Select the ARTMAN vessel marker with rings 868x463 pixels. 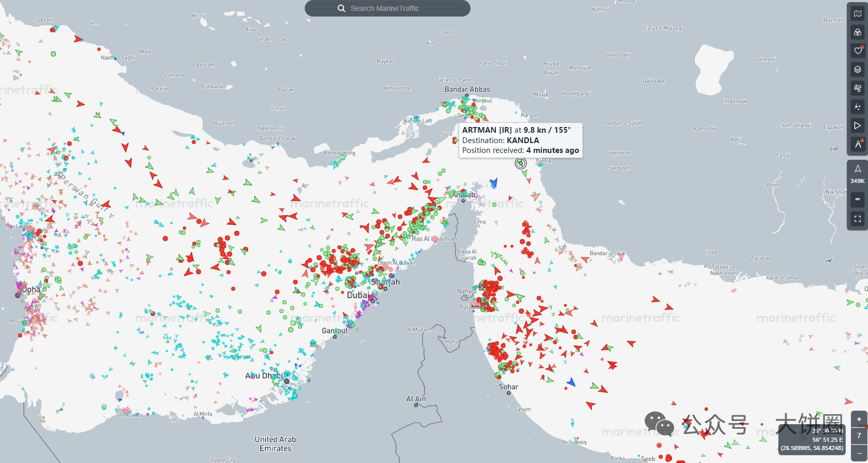(x=521, y=163)
